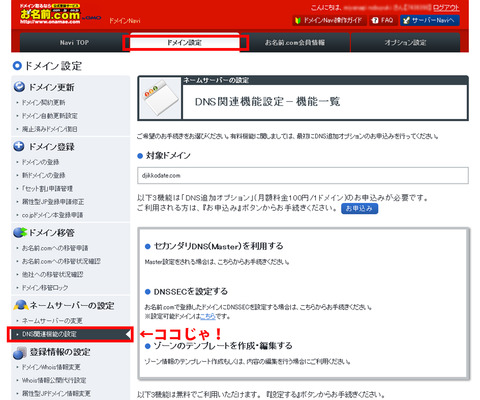Click the こちら link under DNSSEC
This screenshot has height=400, width=480.
click(208, 316)
